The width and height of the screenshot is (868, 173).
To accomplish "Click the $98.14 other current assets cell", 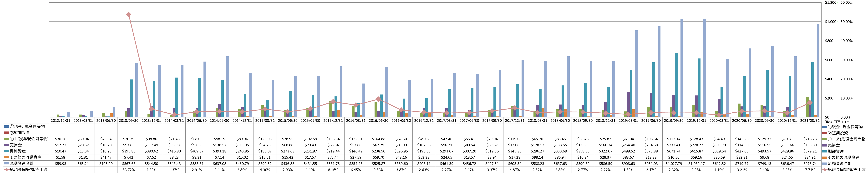I will tap(538, 157).
